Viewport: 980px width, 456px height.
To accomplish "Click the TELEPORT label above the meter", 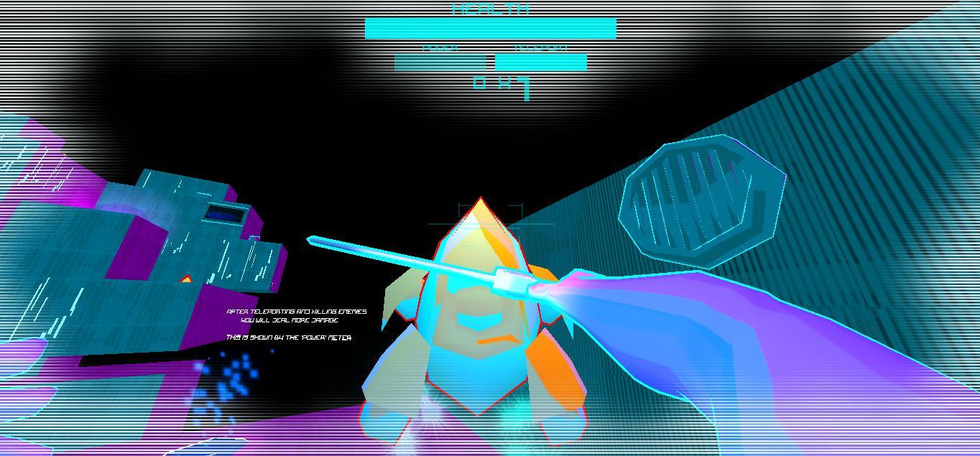I will point(542,48).
